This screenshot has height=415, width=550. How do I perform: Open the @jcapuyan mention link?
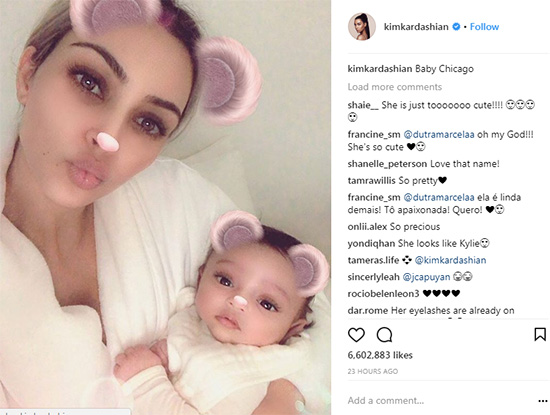coord(426,277)
